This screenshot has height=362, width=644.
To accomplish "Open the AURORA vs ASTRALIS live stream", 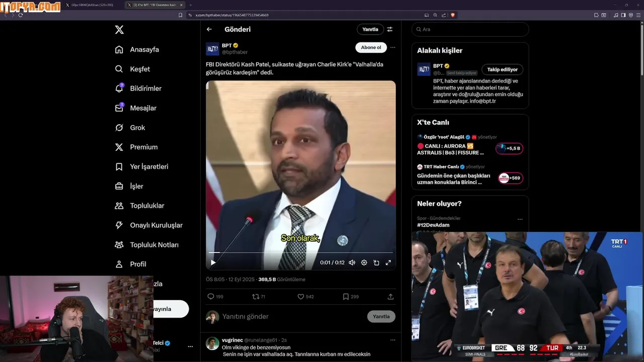I will [x=451, y=149].
